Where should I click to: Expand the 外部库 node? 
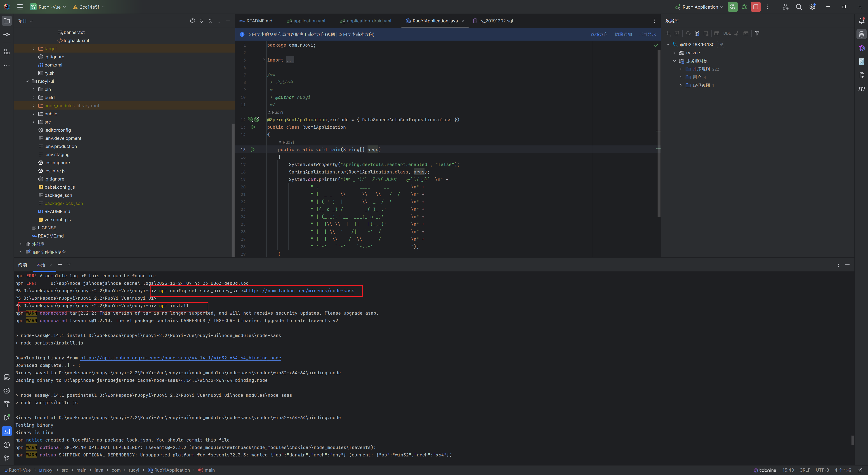tap(21, 244)
